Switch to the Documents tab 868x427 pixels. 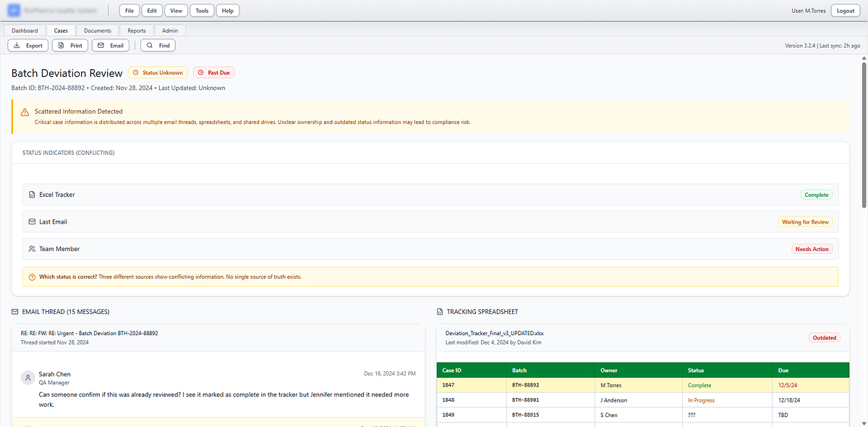(98, 30)
